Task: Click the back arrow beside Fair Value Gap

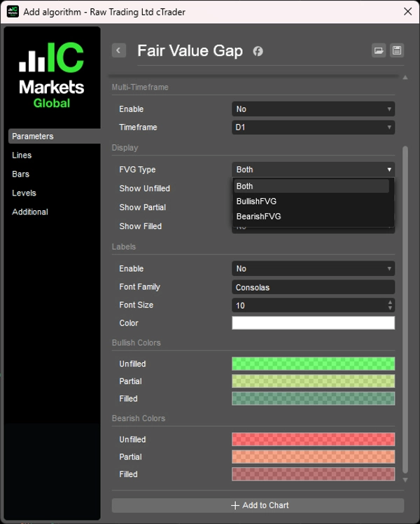Action: tap(119, 50)
